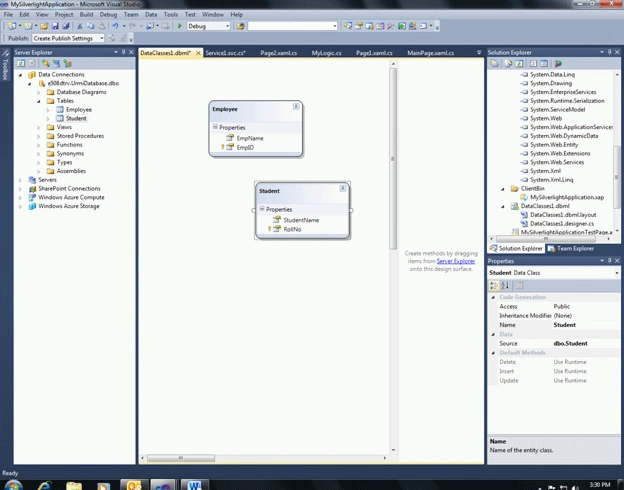Collapse Properties section in Employee entity
The width and height of the screenshot is (624, 490).
coord(215,127)
